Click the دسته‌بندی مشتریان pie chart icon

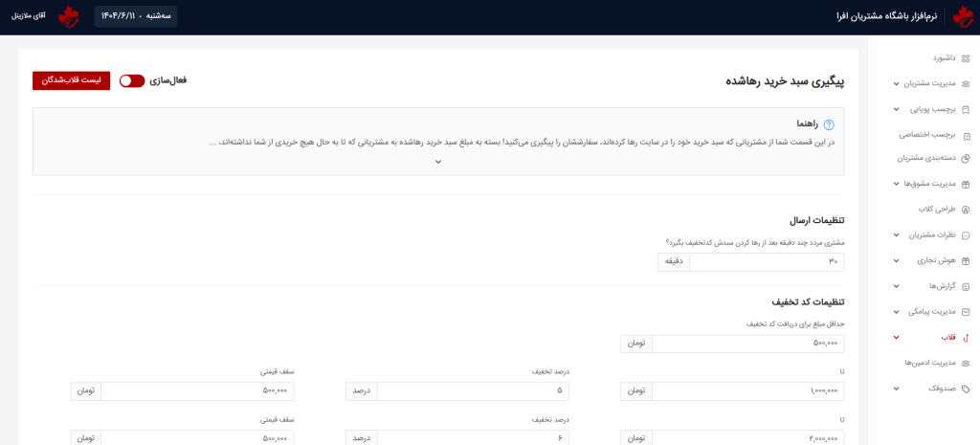point(965,158)
